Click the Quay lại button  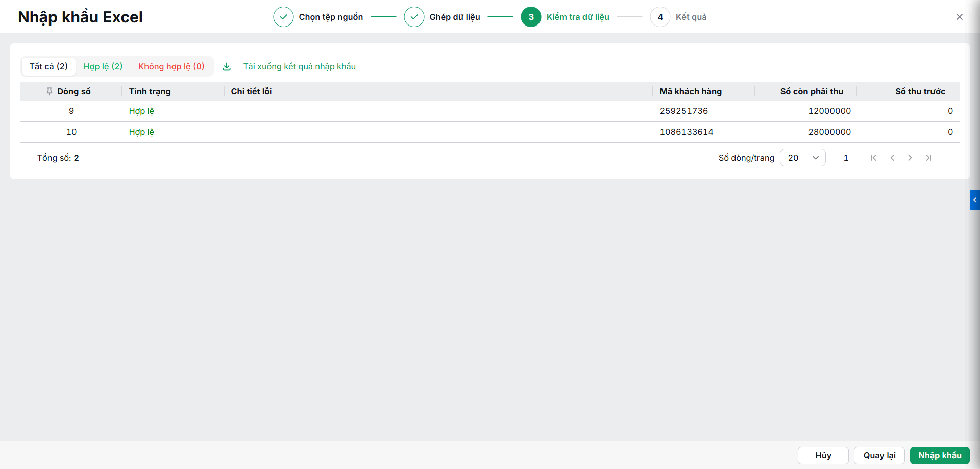point(879,455)
